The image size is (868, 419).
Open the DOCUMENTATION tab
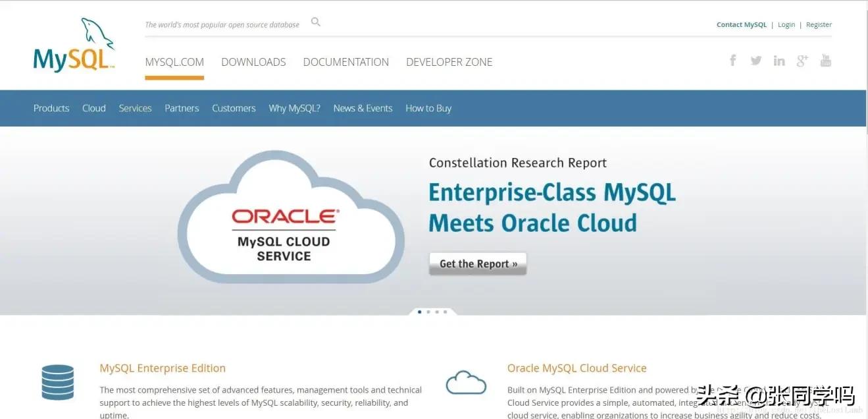(346, 62)
